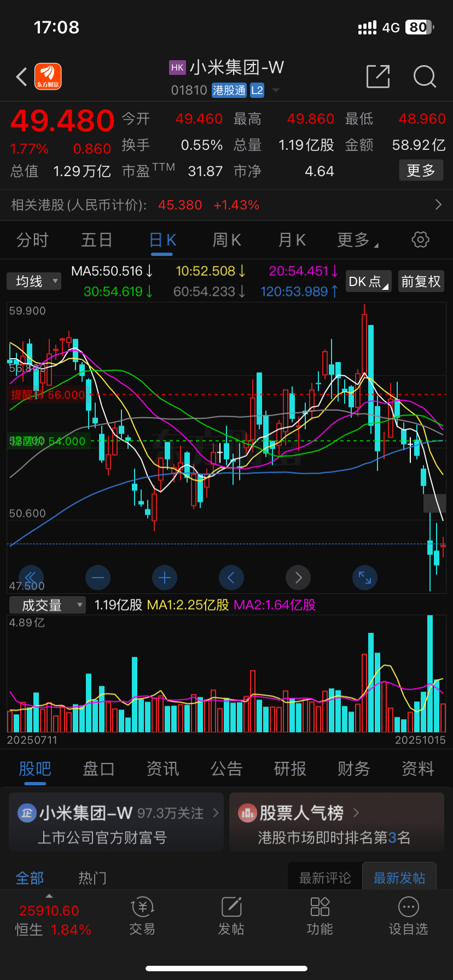The height and width of the screenshot is (980, 453).
Task: Open the 盘口 tab
Action: click(x=98, y=769)
